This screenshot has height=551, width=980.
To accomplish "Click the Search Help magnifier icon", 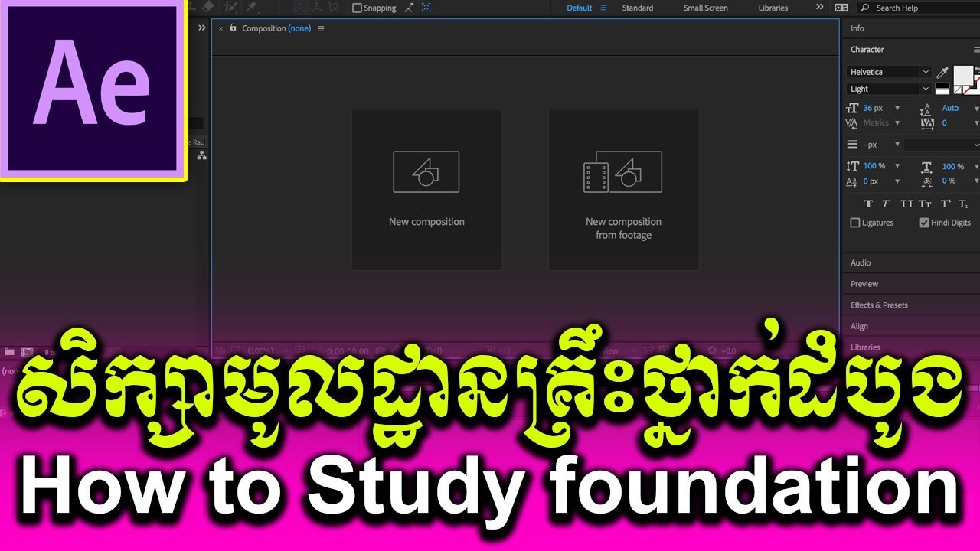I will 865,8.
